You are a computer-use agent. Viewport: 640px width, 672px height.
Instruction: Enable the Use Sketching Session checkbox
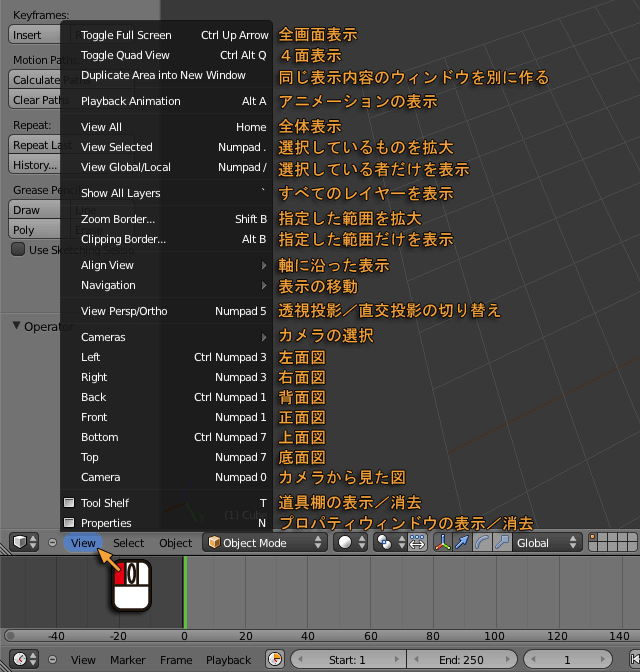17,249
